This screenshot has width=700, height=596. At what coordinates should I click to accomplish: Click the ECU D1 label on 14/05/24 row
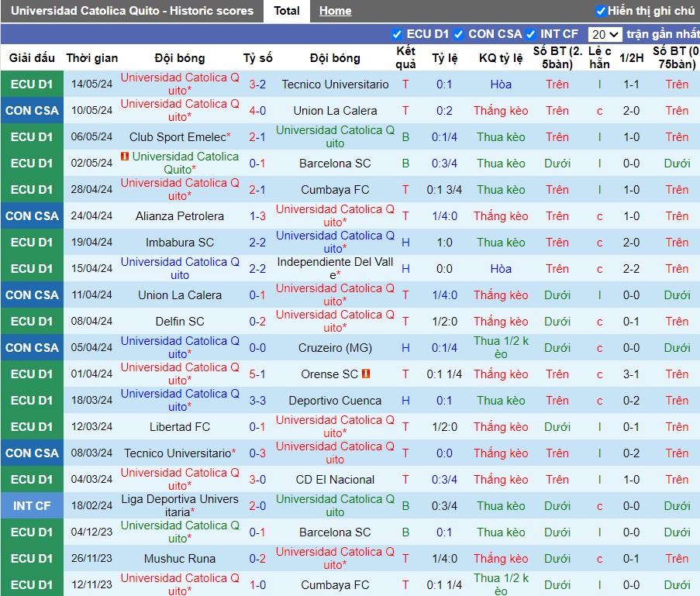[32, 84]
